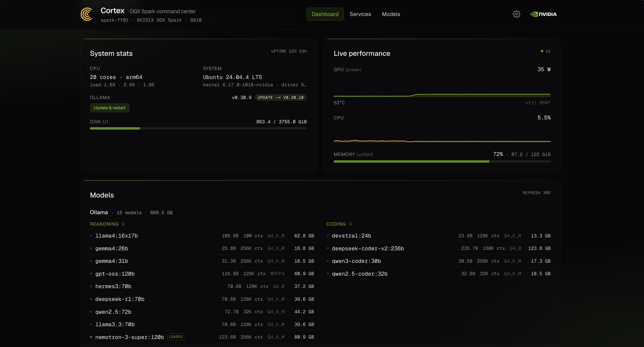Open the settings gear icon

[x=516, y=14]
